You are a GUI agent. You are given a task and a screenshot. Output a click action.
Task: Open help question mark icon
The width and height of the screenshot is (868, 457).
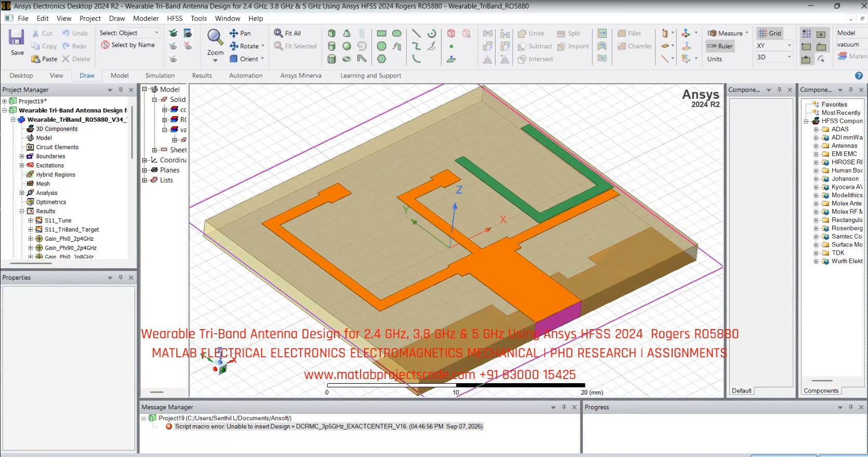859,75
